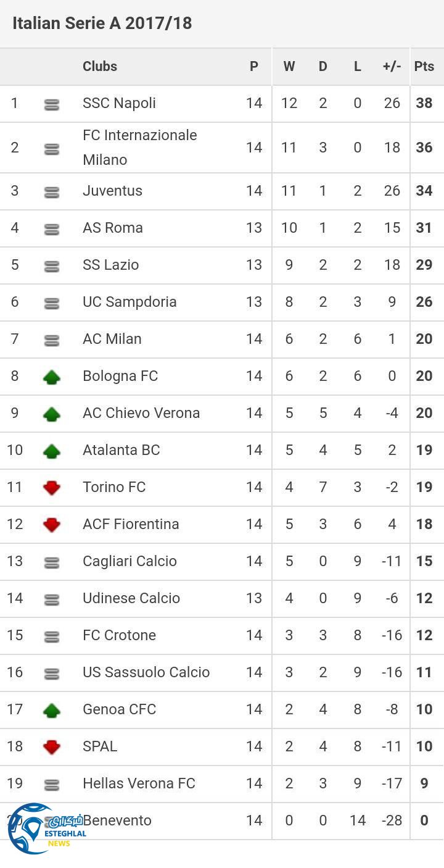Click the grey unchanged icon beside Juventus
The width and height of the screenshot is (444, 868).
52,193
